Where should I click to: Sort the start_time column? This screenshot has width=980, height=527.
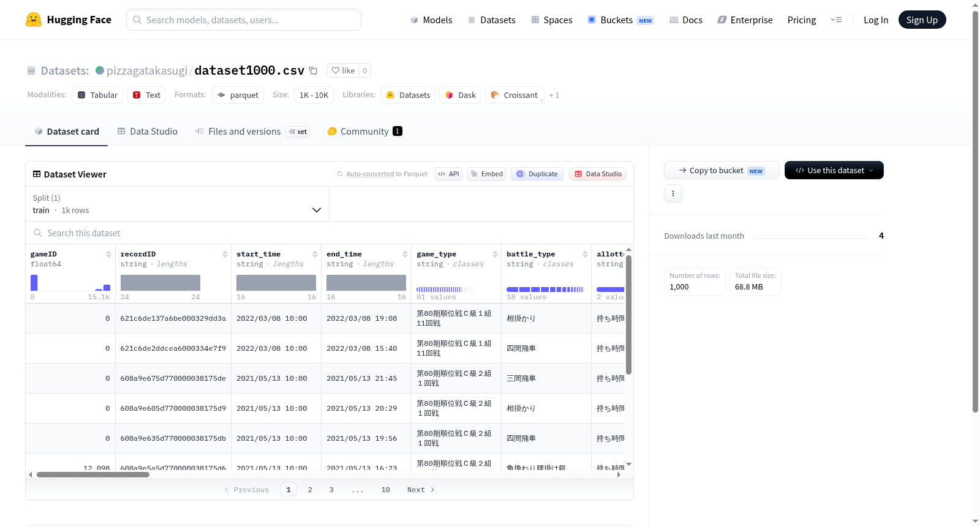[x=315, y=254]
